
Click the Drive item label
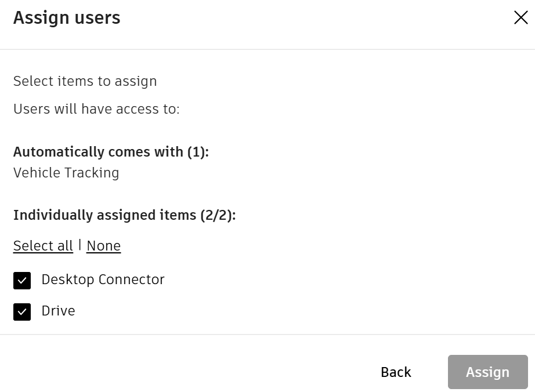[58, 311]
